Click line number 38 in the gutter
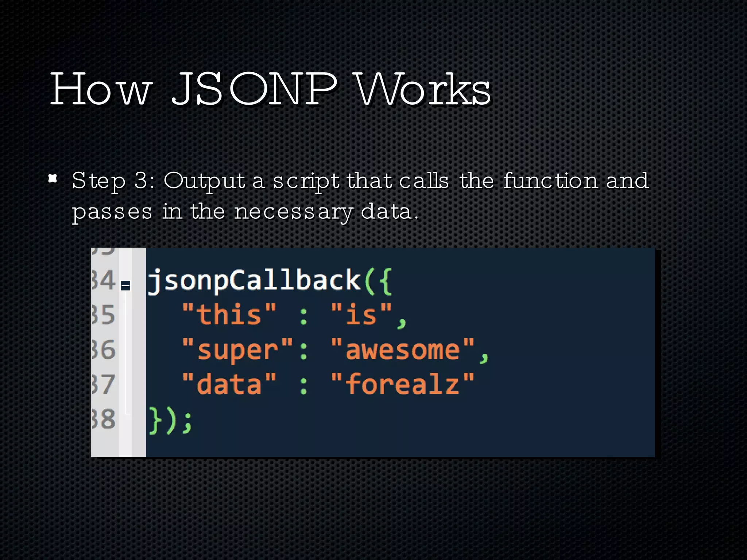Viewport: 747px width, 560px height. [103, 419]
